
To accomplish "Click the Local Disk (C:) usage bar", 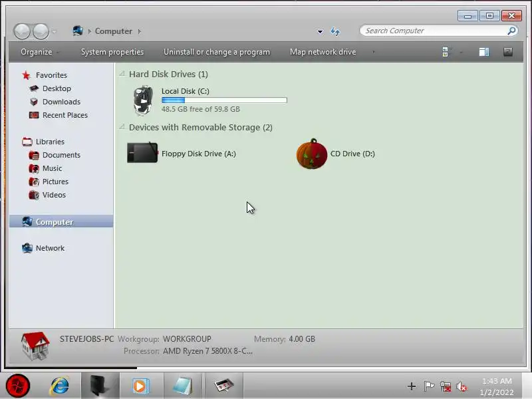I will (224, 100).
